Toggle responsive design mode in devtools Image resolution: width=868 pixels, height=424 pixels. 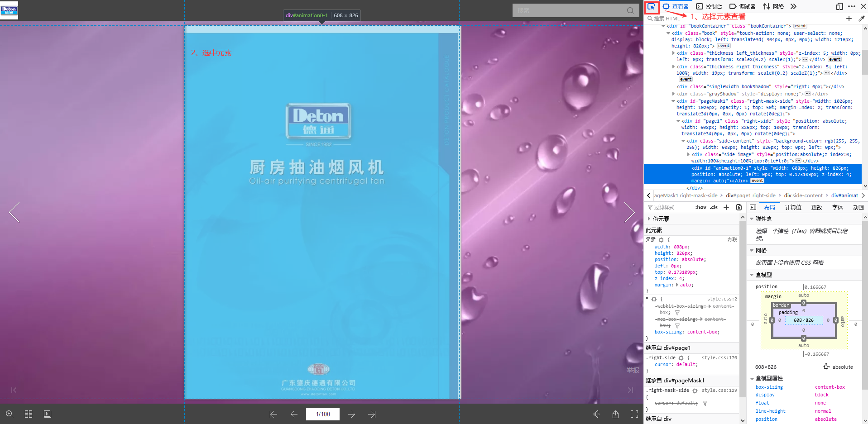pos(839,6)
